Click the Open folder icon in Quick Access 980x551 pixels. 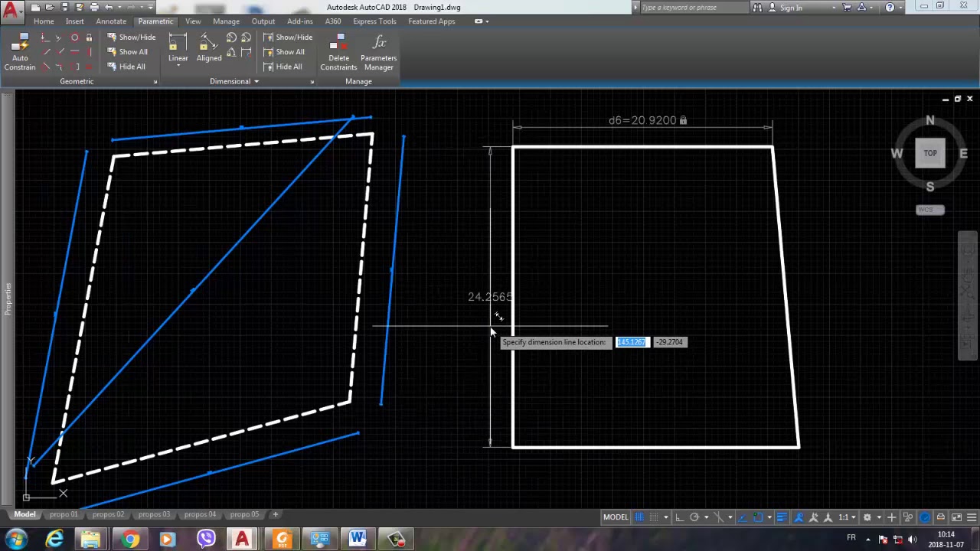pyautogui.click(x=50, y=7)
